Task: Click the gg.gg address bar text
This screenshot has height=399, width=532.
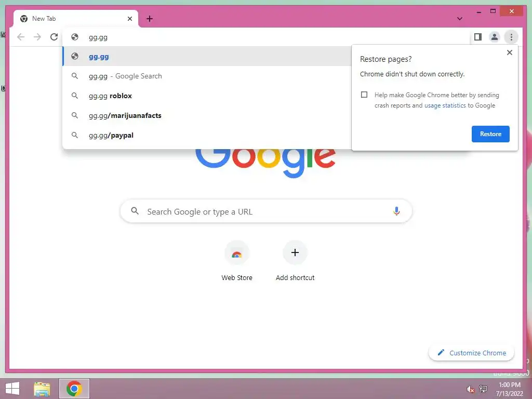Action: [x=98, y=37]
